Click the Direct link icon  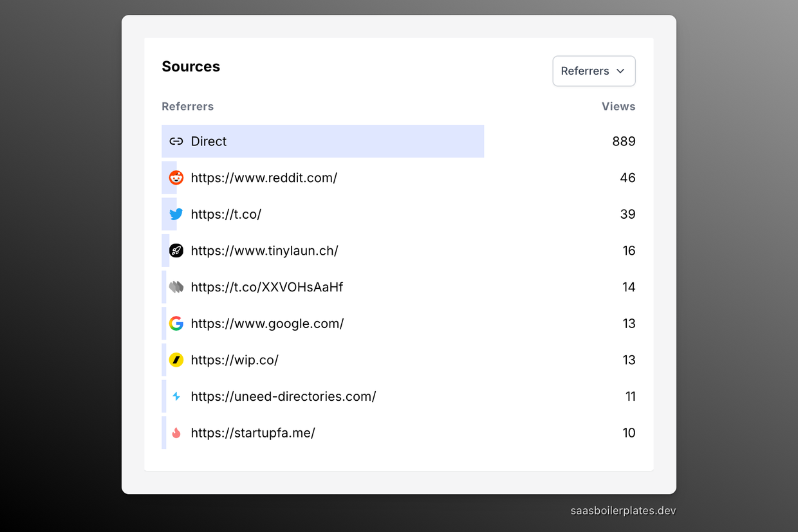(176, 142)
